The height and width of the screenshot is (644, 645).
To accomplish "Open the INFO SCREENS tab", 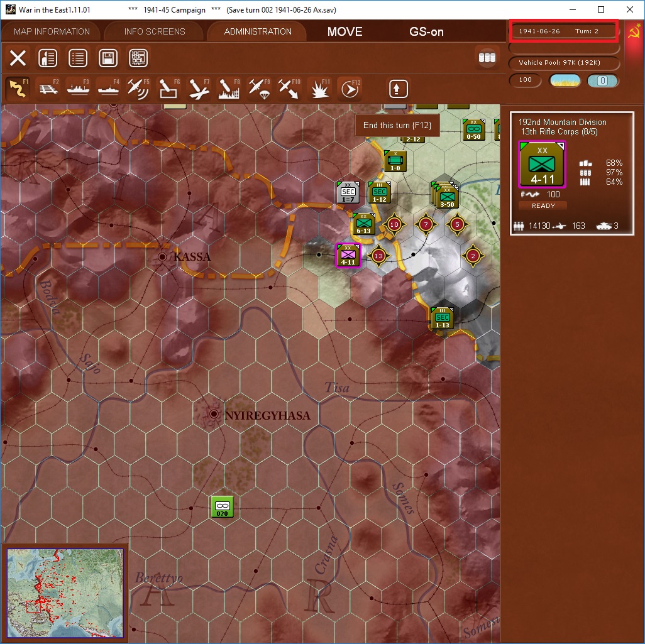I will coord(155,31).
